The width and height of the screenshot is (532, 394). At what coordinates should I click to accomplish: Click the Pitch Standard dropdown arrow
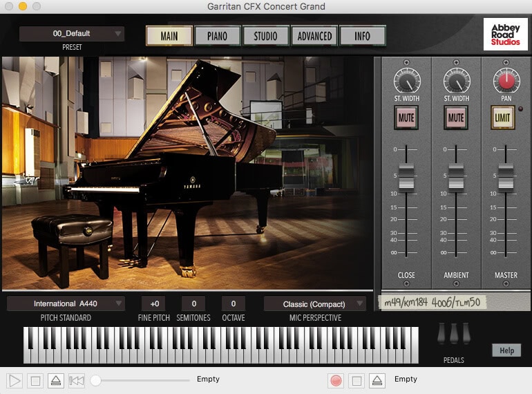(x=118, y=303)
